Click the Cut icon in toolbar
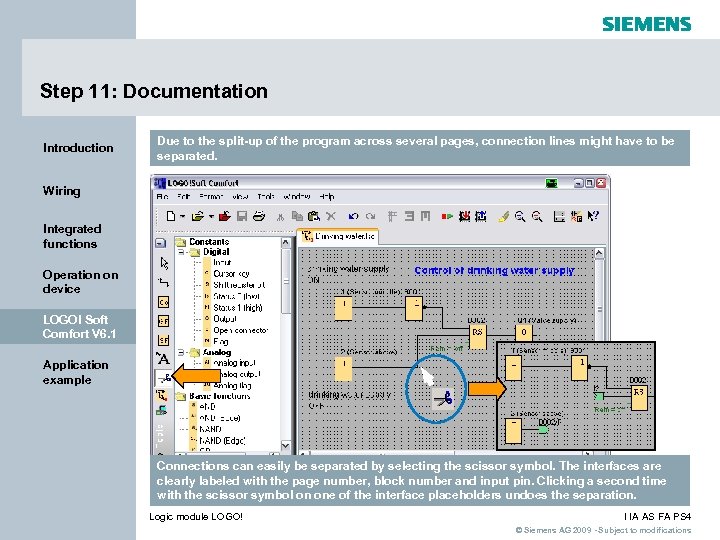720x540 pixels. point(280,217)
